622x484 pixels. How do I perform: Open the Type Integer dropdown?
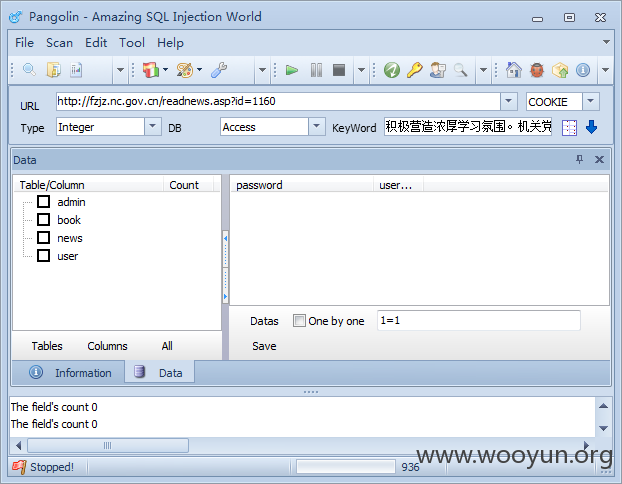tap(153, 127)
